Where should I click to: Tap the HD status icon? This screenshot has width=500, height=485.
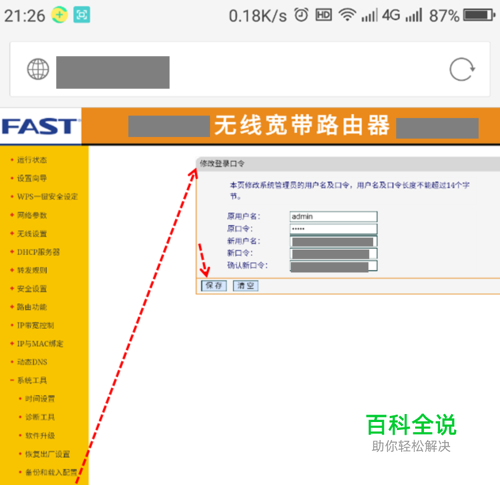click(x=323, y=15)
